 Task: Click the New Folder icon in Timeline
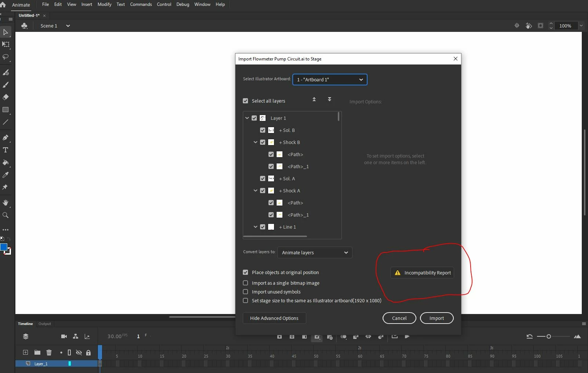[x=37, y=352]
